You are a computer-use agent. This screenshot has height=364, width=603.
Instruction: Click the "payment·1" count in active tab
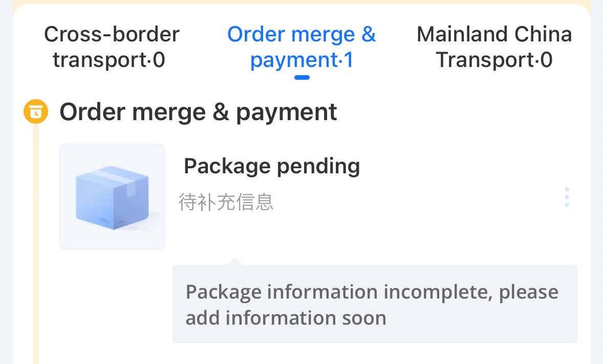click(x=302, y=60)
